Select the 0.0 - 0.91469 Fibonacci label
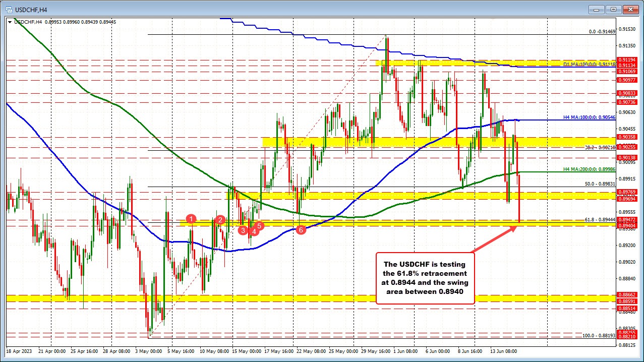Screen dimensions: 644x362 coord(602,32)
